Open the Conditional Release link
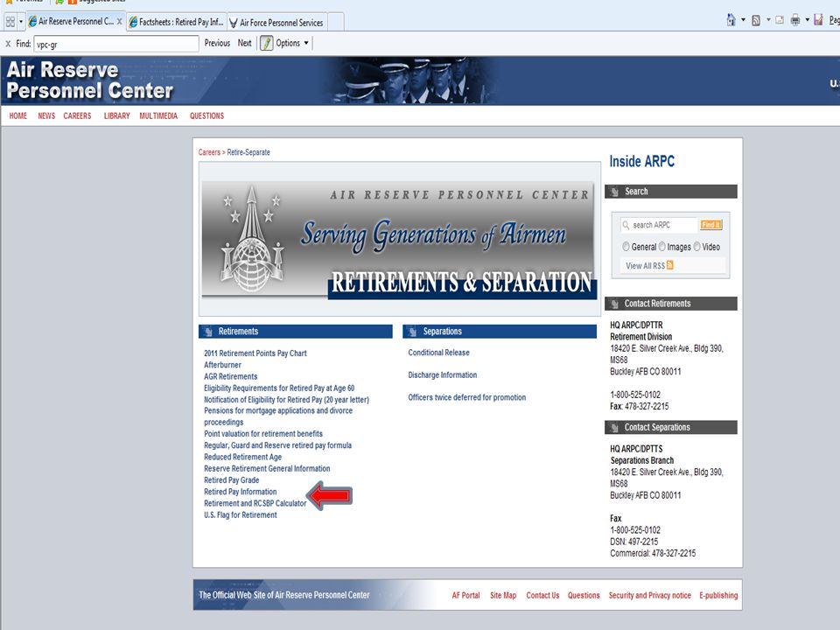 [438, 353]
